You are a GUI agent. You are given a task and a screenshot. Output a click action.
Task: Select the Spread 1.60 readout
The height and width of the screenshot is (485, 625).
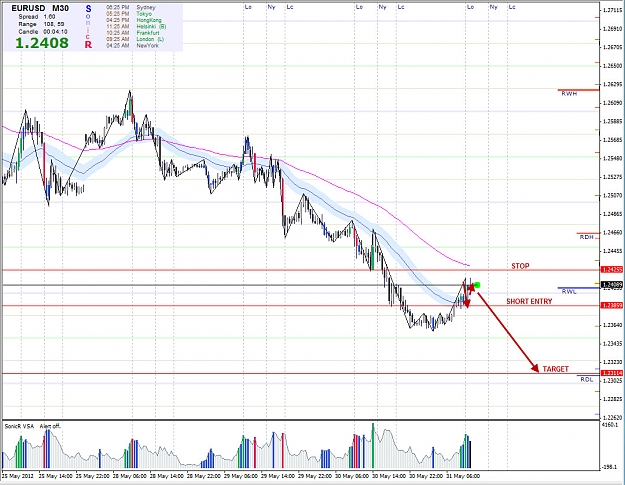37,17
